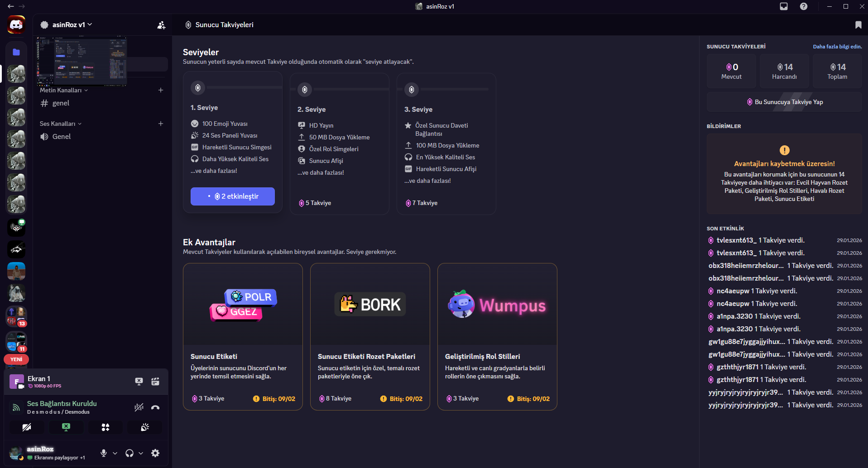Screen dimensions: 868x468
Task: Open the help question mark icon
Action: (804, 6)
